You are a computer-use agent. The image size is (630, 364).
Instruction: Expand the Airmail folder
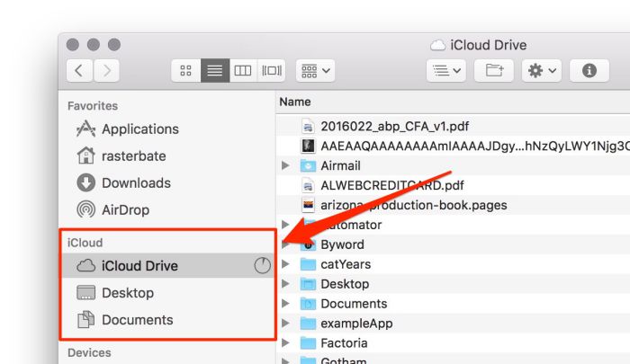(x=285, y=165)
